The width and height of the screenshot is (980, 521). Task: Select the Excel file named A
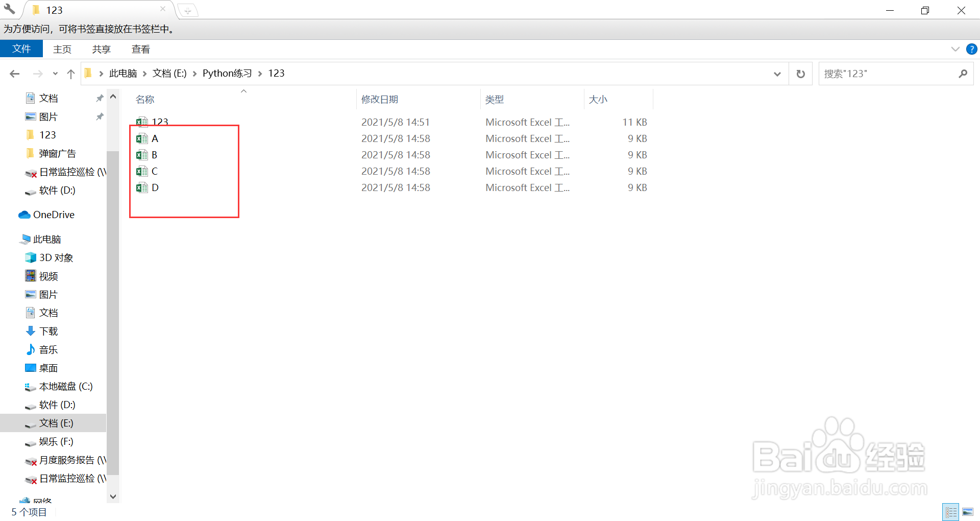coord(148,138)
